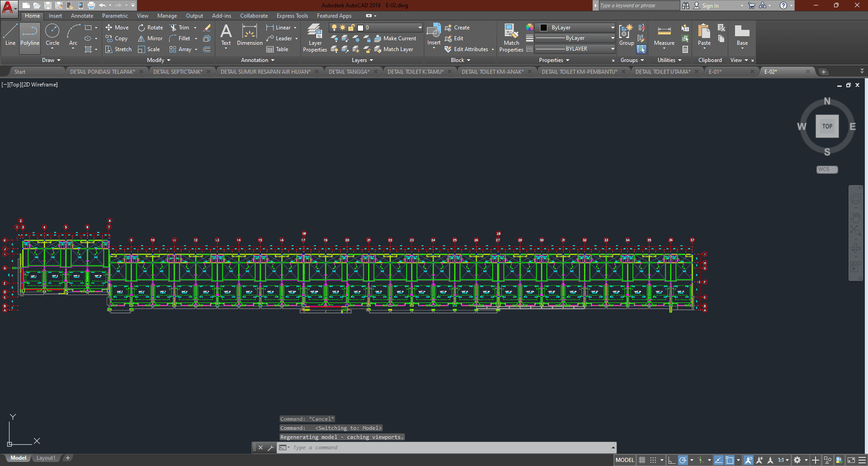Toggle polar tracking in status bar
This screenshot has width=868, height=466.
coord(683,460)
